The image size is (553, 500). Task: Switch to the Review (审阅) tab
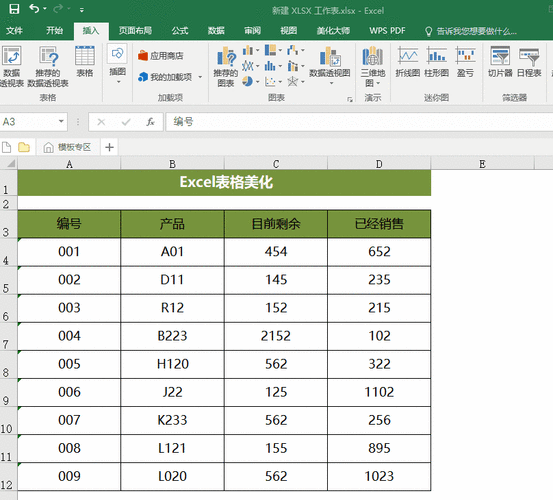(253, 31)
